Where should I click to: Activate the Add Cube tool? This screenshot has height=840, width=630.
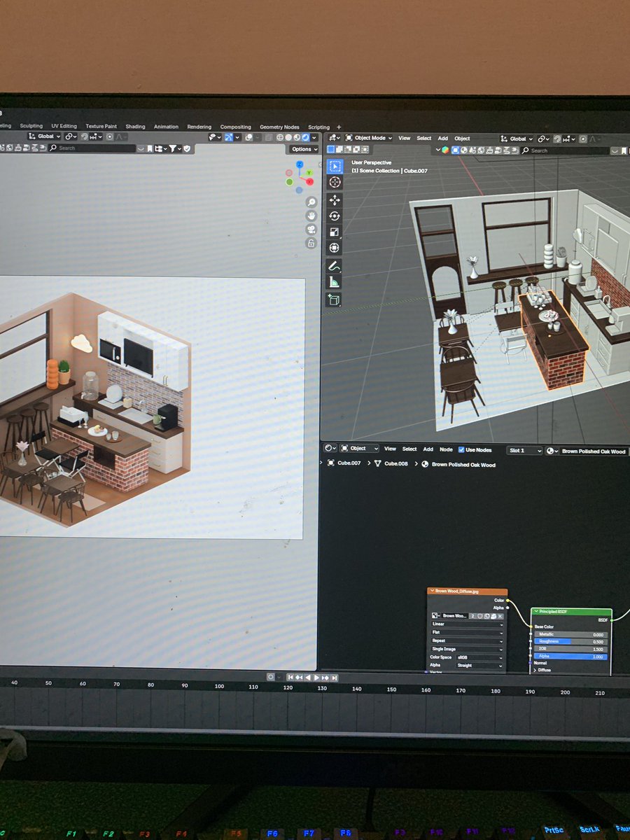[x=335, y=300]
